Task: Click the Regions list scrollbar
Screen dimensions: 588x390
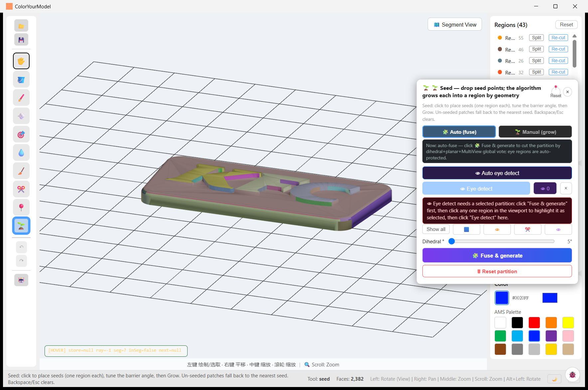Action: [x=574, y=53]
